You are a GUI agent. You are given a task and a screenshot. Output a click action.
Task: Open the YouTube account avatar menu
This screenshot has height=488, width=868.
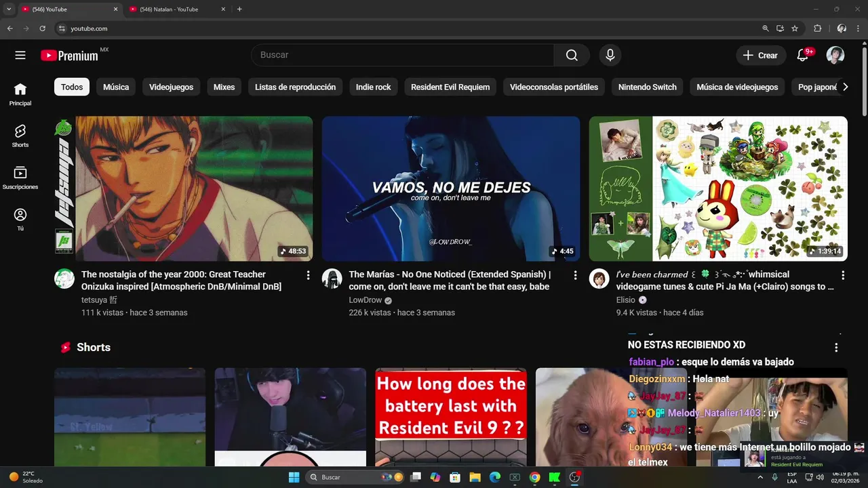(835, 56)
